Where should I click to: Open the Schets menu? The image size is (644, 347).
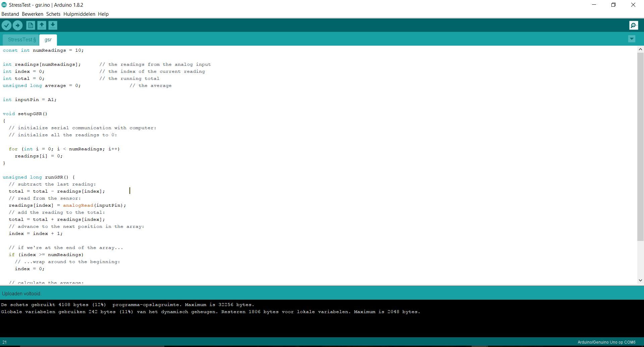pyautogui.click(x=53, y=14)
